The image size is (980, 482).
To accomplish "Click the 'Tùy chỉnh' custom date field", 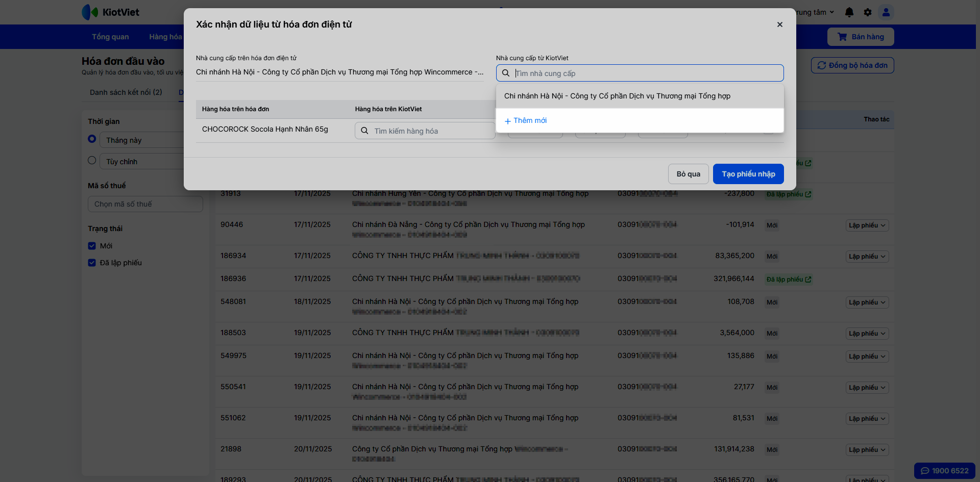I will coord(143,162).
